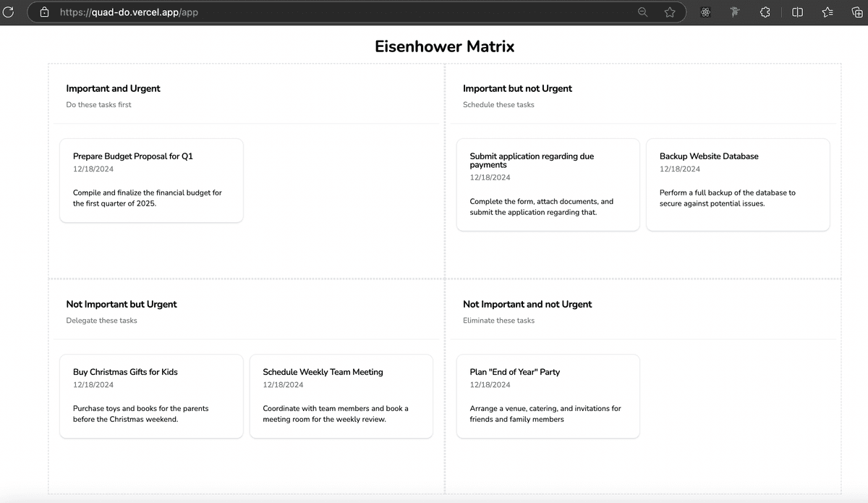
Task: Open the Schedule Weekly Team Meeting card
Action: coord(341,396)
